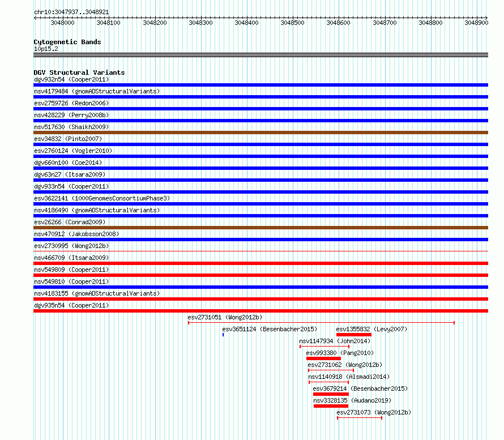Viewport: 504px width, 440px height.
Task: Click the nsv3328135 (Audano2019) label
Action: pos(352,400)
